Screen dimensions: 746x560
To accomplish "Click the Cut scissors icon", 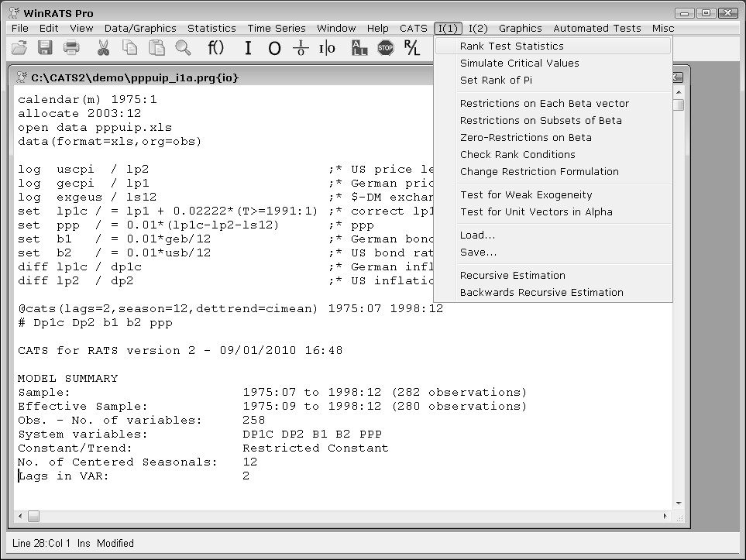I will click(x=103, y=48).
